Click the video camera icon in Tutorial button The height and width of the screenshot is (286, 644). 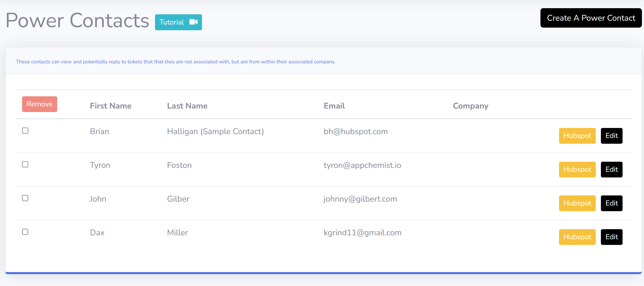coord(193,22)
